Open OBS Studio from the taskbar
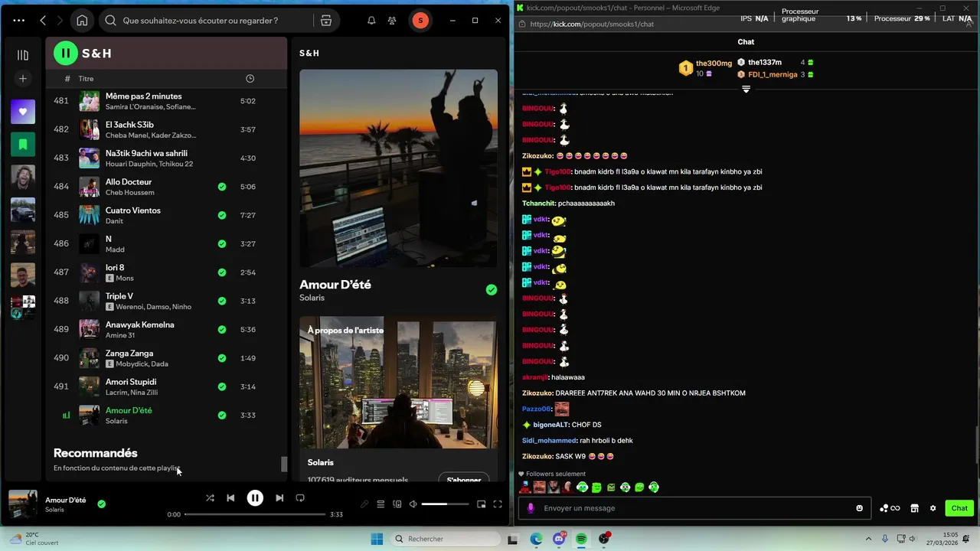Screen dimensions: 980x551 pyautogui.click(x=604, y=539)
